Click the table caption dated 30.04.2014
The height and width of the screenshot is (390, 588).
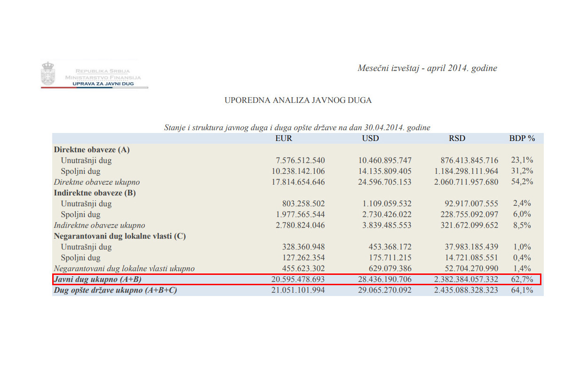[x=297, y=127]
